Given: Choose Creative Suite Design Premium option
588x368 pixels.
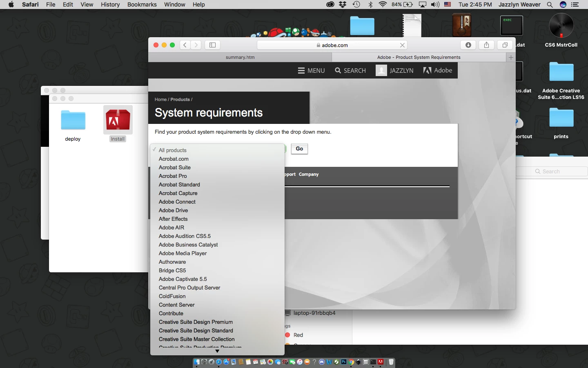Looking at the screenshot, I should [x=217, y=322].
